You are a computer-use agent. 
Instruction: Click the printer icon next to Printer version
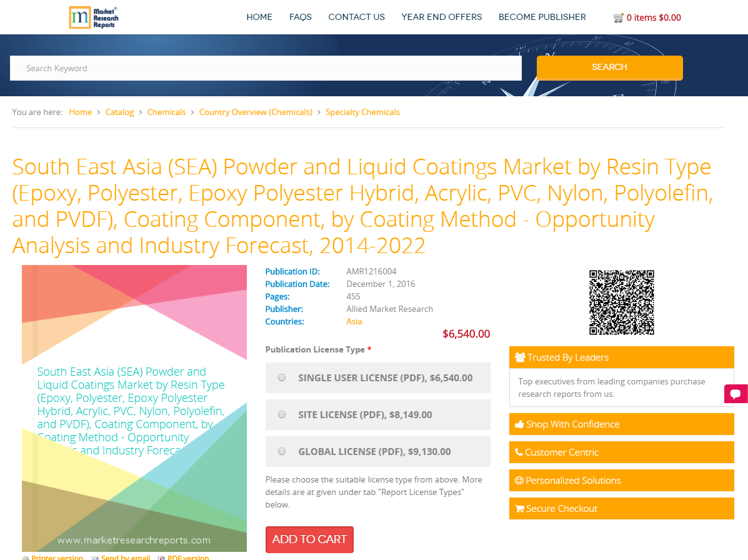(x=26, y=557)
